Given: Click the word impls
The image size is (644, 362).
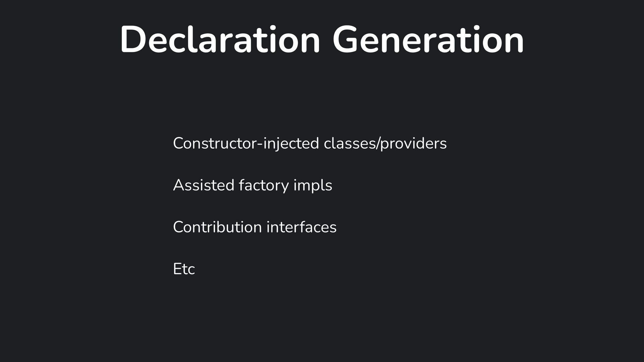Looking at the screenshot, I should [313, 186].
